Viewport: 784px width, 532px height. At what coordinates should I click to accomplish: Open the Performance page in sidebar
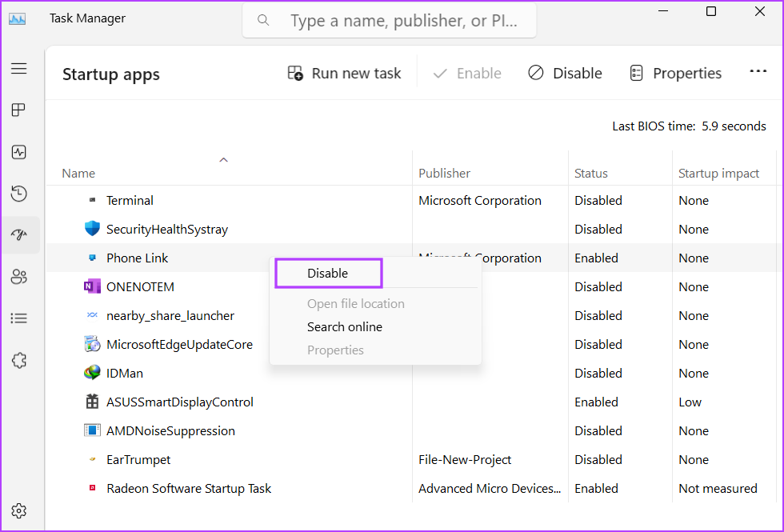(x=19, y=152)
